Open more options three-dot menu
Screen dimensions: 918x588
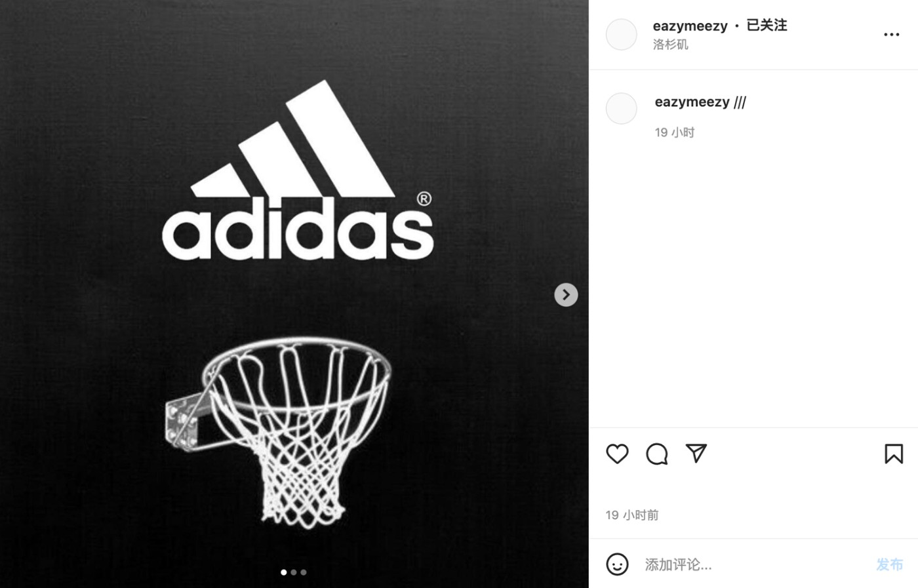point(891,35)
